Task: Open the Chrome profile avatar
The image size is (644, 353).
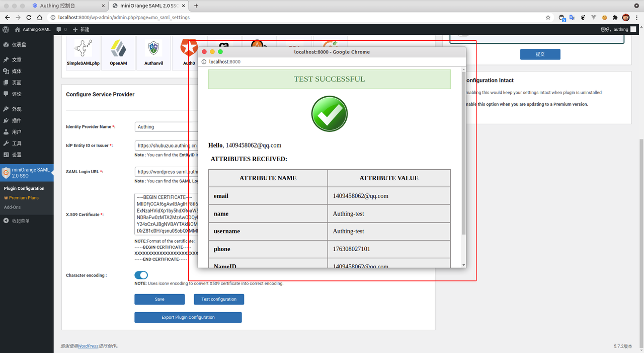Action: (x=626, y=17)
